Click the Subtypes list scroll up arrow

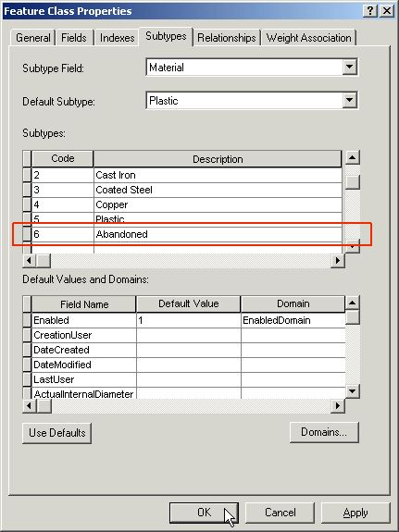point(352,158)
